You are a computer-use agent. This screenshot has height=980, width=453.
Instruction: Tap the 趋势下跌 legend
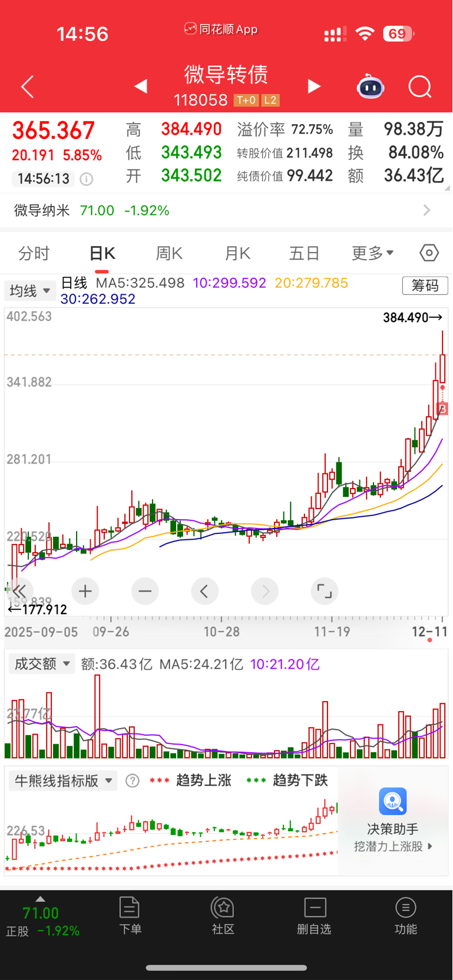[300, 780]
